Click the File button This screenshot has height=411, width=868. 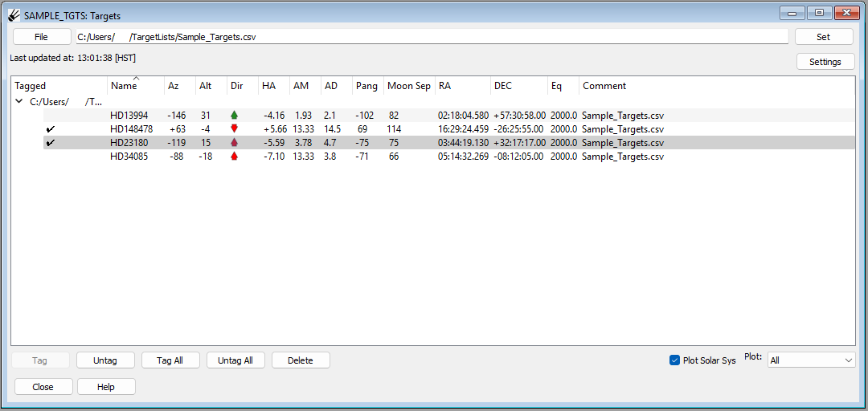pos(42,37)
